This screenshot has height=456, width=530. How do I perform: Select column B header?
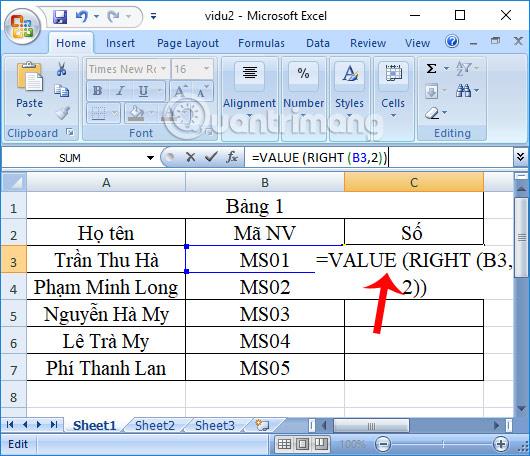(265, 182)
